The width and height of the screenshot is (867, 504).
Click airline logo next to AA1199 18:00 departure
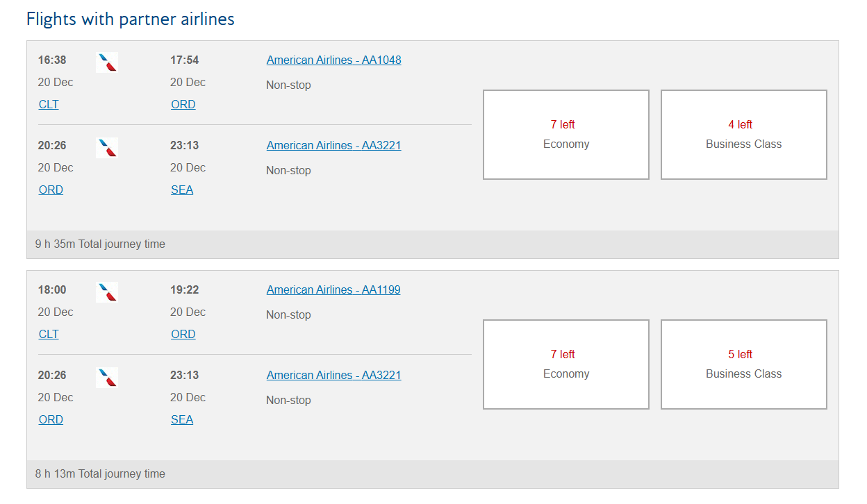pyautogui.click(x=107, y=292)
